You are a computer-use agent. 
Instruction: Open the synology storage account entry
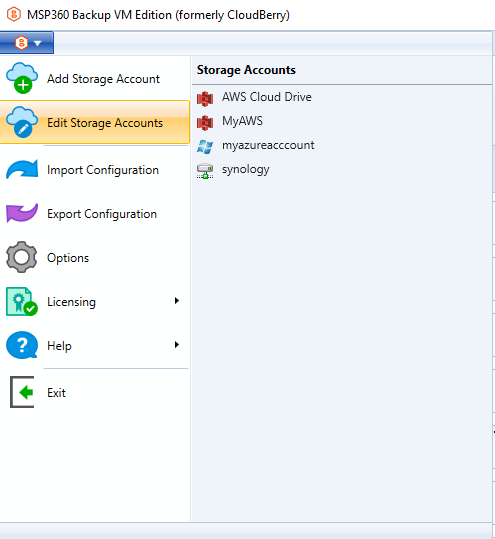click(245, 169)
